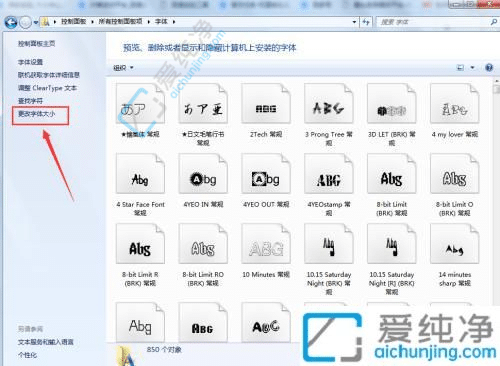
Task: Select the 8-bit Limit (BRK) font icon
Action: (x=392, y=174)
